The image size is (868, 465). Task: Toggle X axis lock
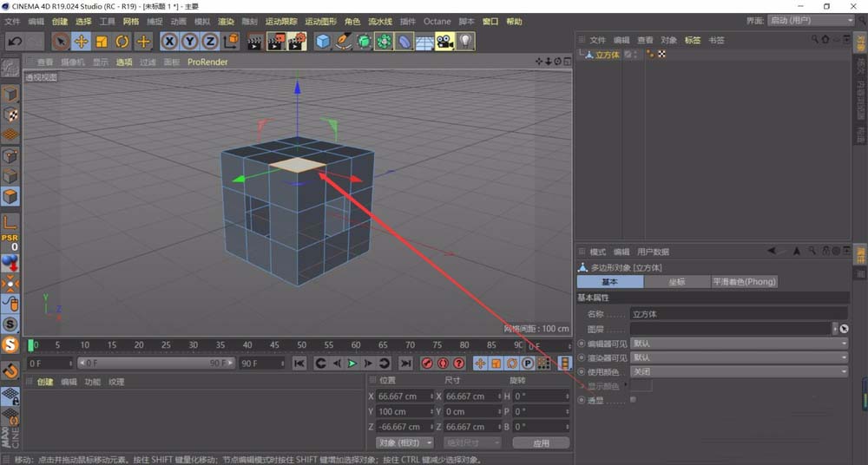point(169,42)
